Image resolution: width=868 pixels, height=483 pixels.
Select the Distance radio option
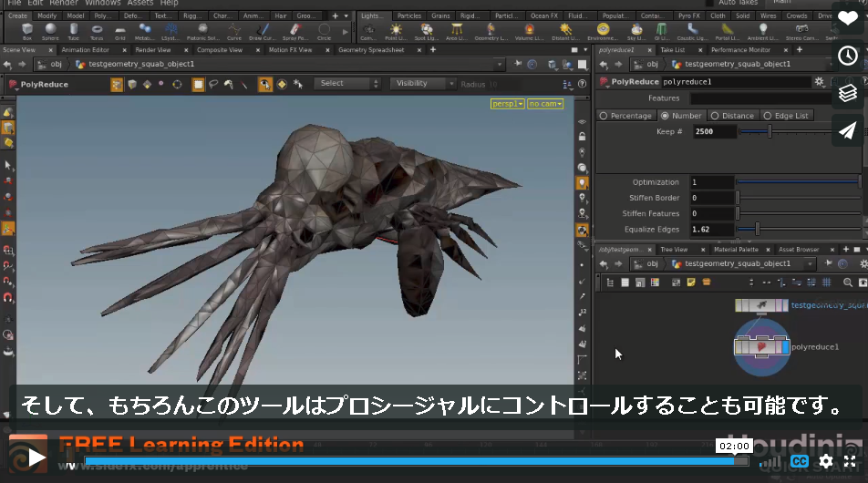pos(732,116)
